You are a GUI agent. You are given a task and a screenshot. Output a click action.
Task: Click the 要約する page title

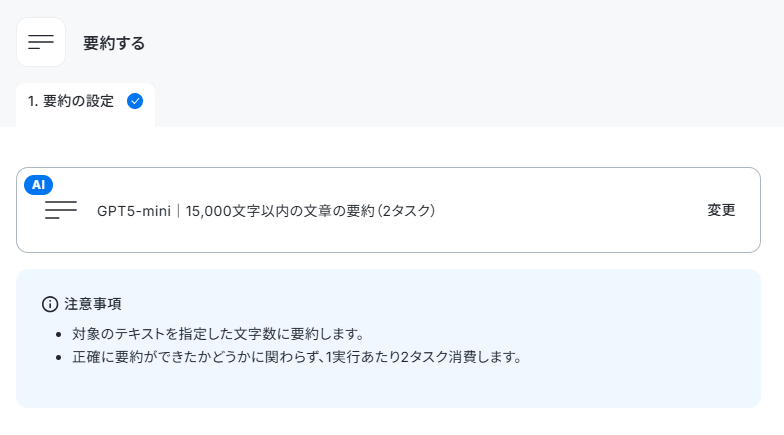click(x=114, y=43)
